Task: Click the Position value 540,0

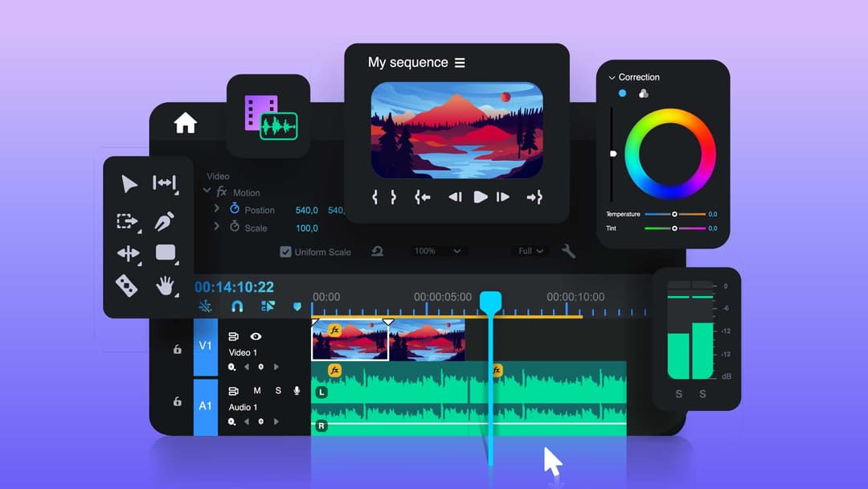Action: (x=307, y=210)
